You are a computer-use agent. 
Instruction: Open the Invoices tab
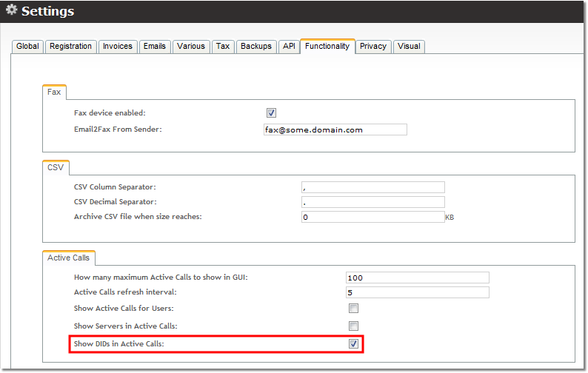[117, 47]
